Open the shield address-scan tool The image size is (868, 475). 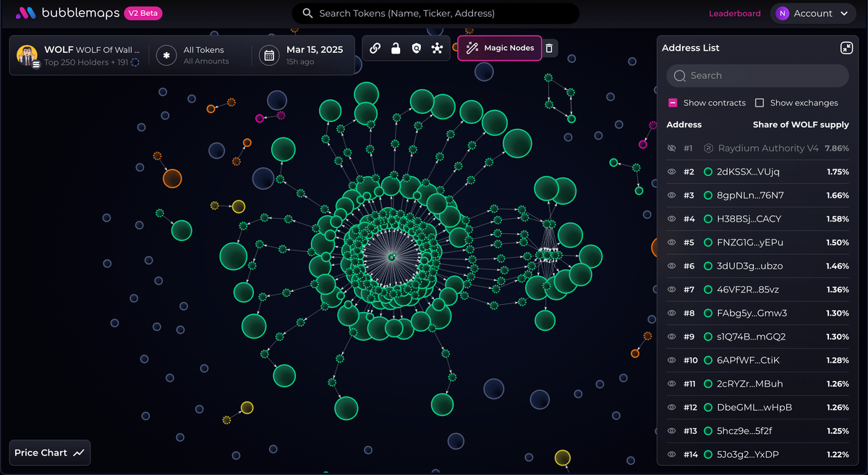pyautogui.click(x=416, y=48)
